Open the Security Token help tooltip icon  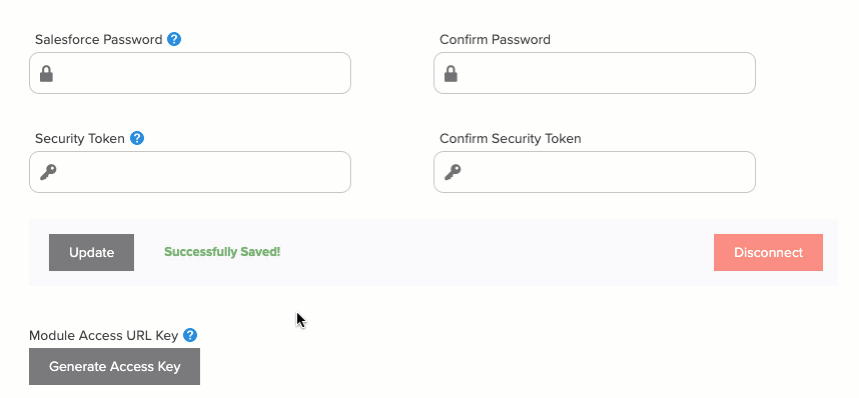(x=137, y=139)
